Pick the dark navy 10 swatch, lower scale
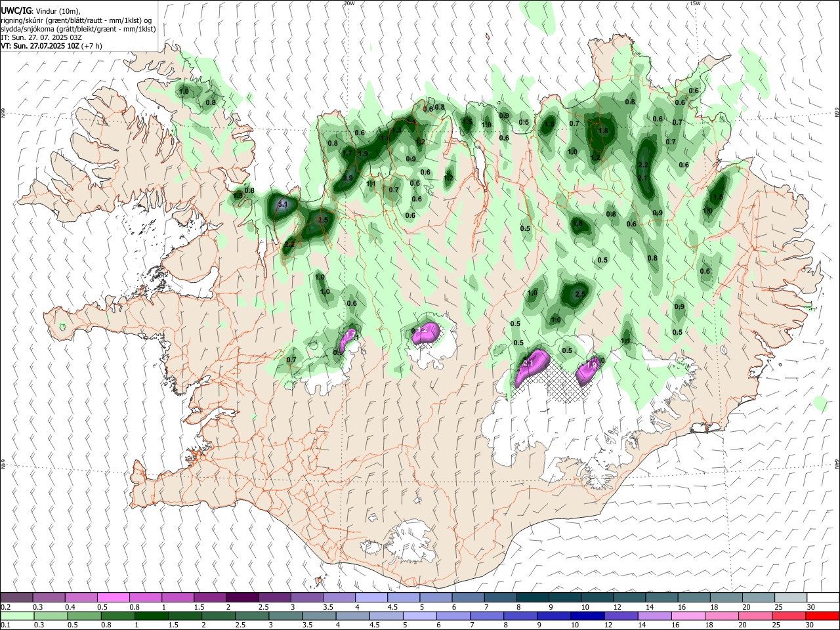The image size is (840, 630). click(x=587, y=616)
